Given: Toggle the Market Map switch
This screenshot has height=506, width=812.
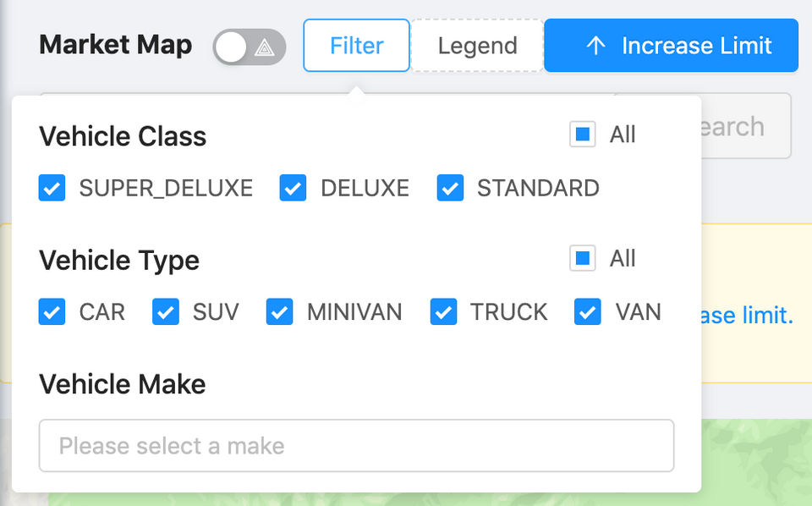Looking at the screenshot, I should (250, 47).
